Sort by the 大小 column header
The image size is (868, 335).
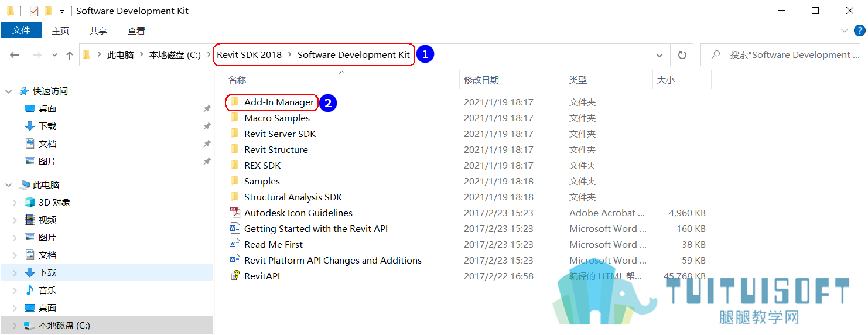click(666, 80)
